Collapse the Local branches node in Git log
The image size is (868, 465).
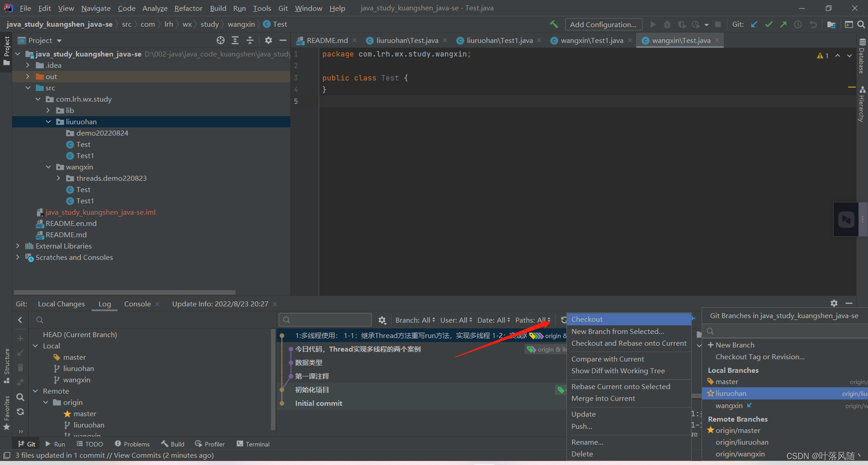[35, 346]
